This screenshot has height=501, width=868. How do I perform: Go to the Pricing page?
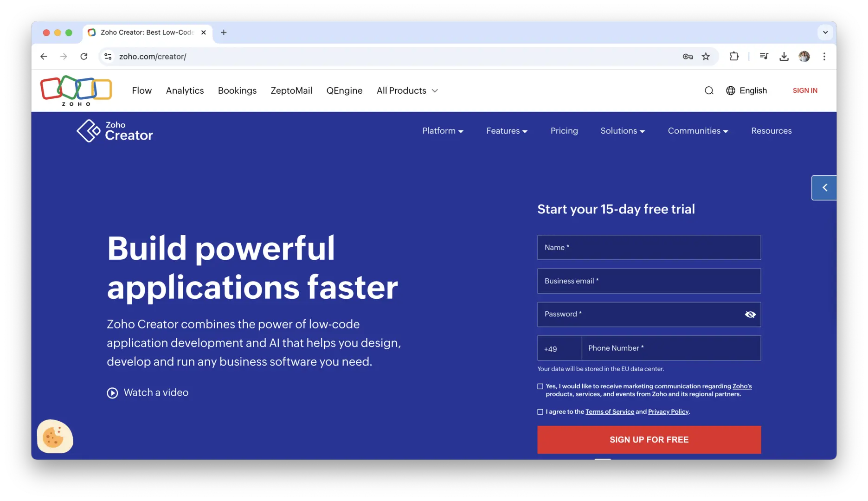[x=564, y=131]
